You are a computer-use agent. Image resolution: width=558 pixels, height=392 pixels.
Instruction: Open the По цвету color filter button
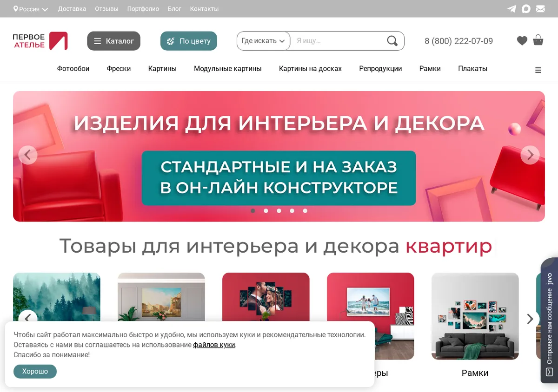click(x=189, y=41)
